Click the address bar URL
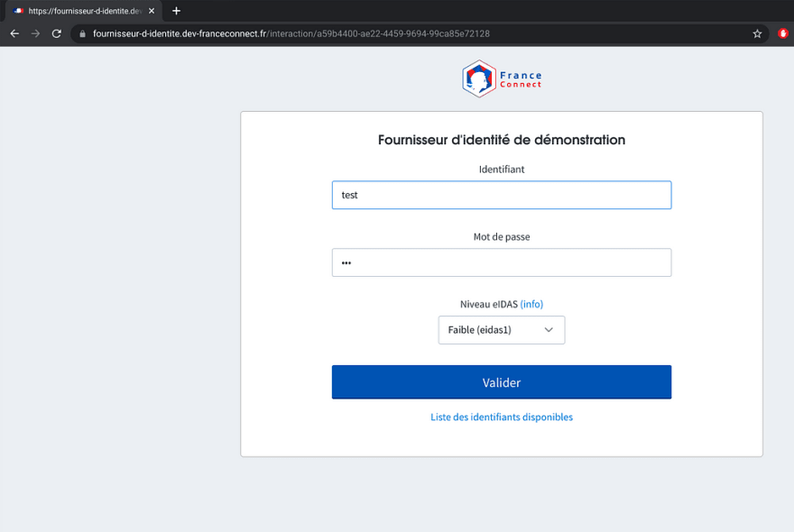 (291, 34)
